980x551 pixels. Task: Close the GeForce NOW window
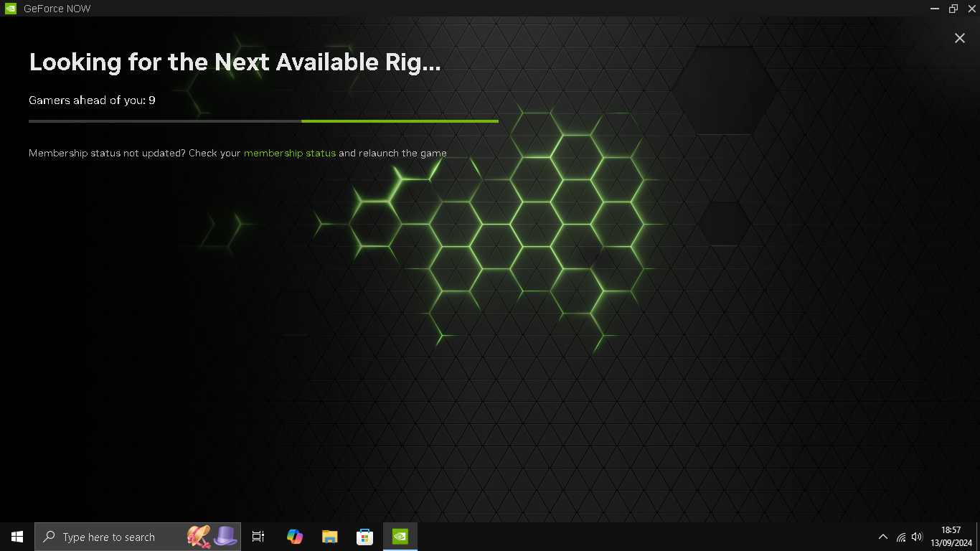pyautogui.click(x=971, y=9)
